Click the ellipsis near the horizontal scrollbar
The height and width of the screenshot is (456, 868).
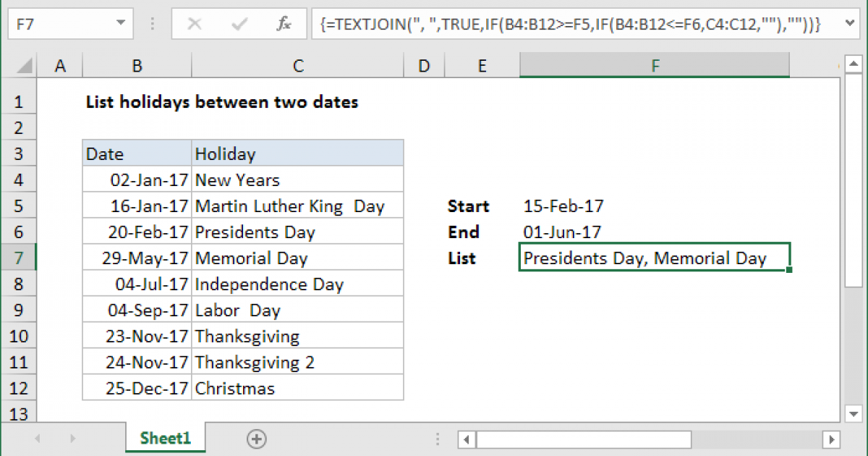(437, 439)
